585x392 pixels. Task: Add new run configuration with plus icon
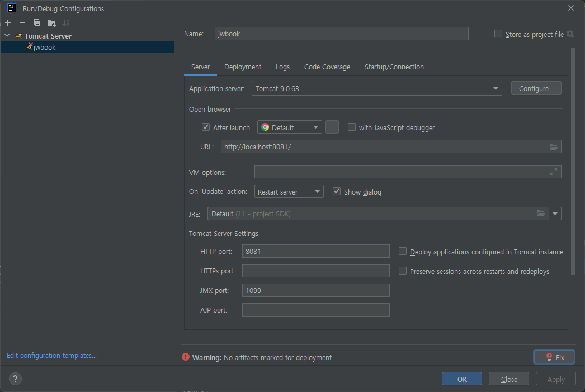click(x=8, y=23)
